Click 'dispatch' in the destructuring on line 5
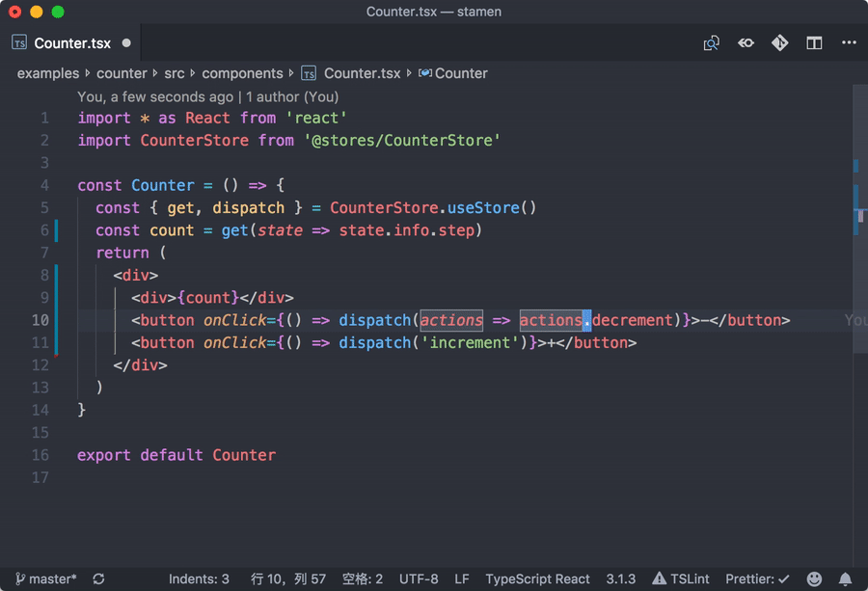Screen dimensions: 868x591 point(248,207)
